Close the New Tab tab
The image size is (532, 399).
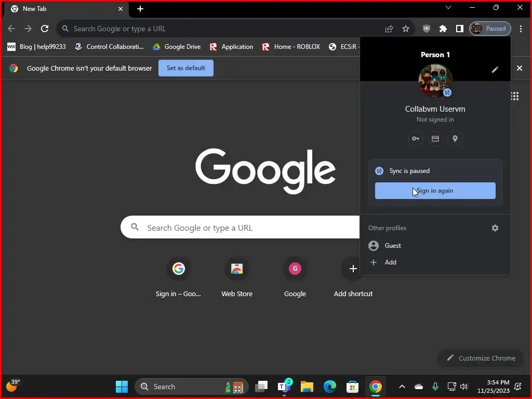(121, 9)
